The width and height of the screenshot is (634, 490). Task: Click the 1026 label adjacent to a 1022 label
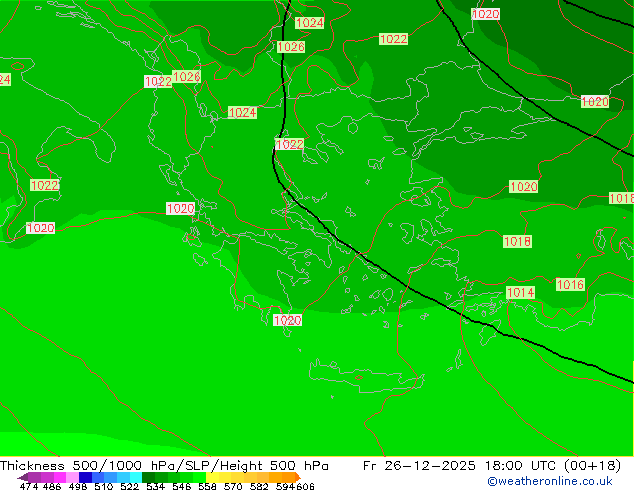[186, 76]
